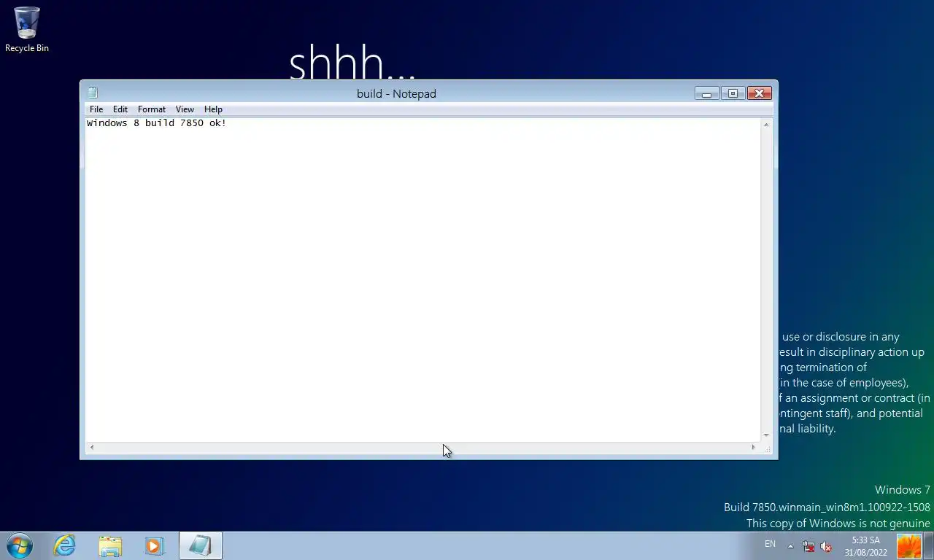The image size is (934, 560).
Task: Open the Edit menu in Notepad
Action: tap(120, 109)
